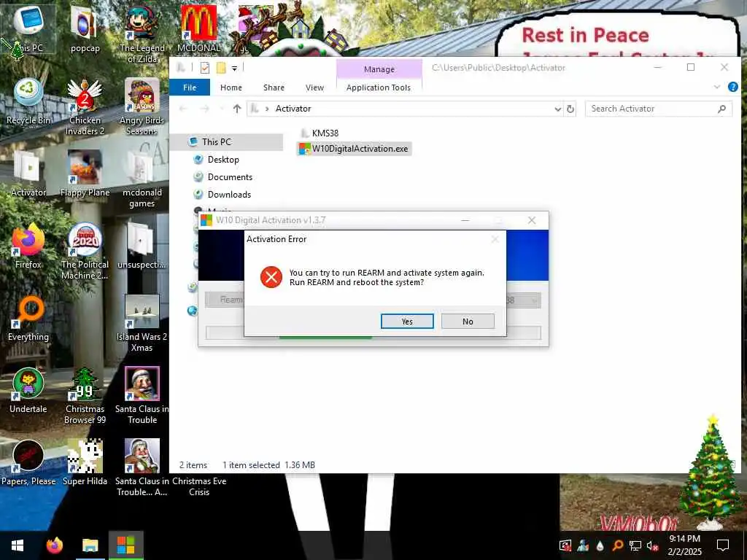Open the Activator folder on desktop
The height and width of the screenshot is (560, 747).
pyautogui.click(x=28, y=174)
